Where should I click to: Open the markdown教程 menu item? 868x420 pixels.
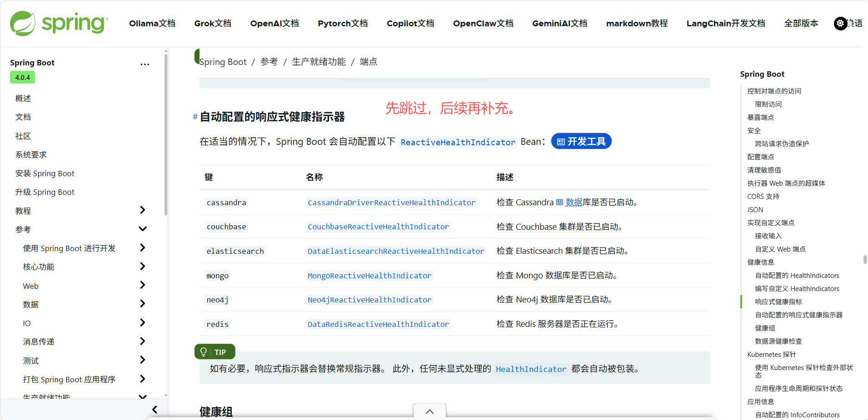point(637,23)
